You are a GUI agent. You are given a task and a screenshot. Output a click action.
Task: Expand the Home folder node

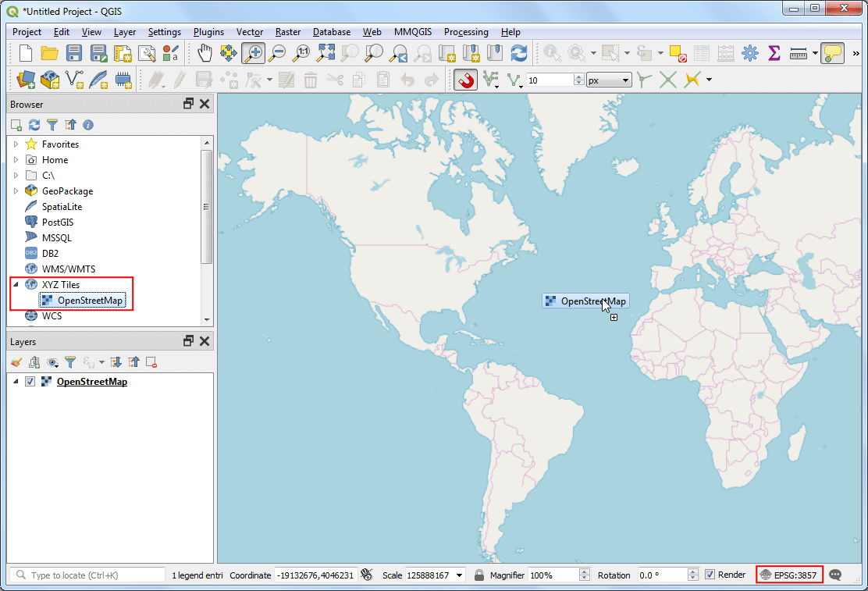click(x=16, y=159)
